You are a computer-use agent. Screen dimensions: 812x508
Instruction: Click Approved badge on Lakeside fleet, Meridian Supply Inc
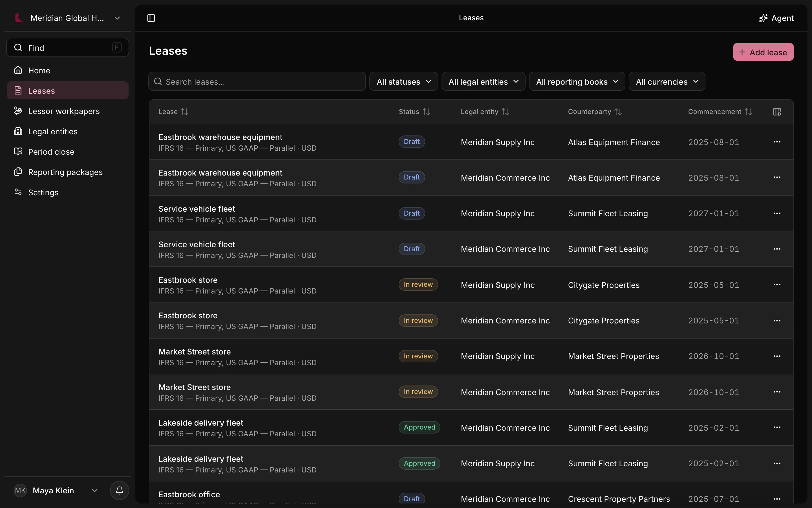pyautogui.click(x=420, y=463)
